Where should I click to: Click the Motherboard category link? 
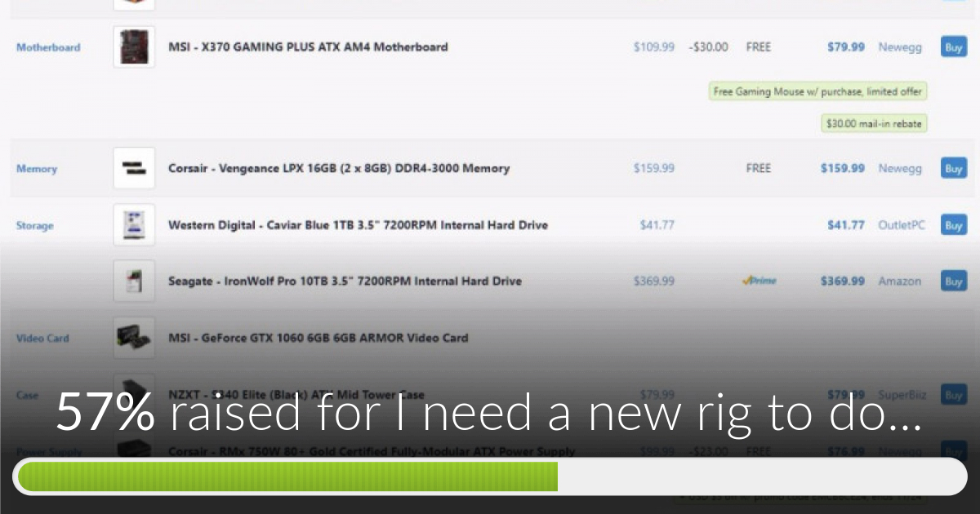[48, 47]
